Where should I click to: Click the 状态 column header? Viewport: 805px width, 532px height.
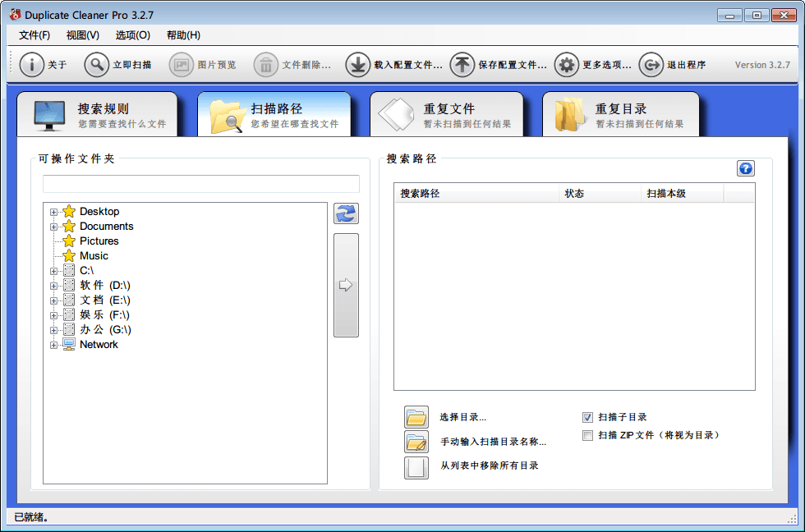click(x=600, y=194)
